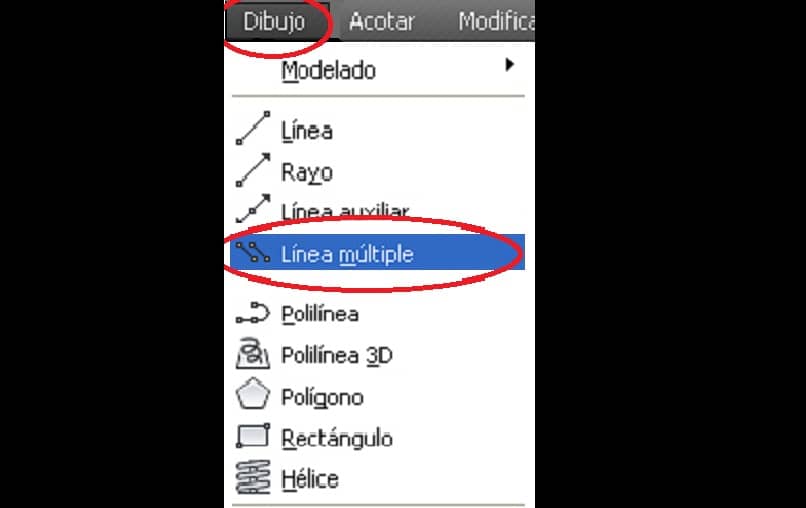Select the Rayo arrow icon
The image size is (806, 508).
(x=252, y=170)
